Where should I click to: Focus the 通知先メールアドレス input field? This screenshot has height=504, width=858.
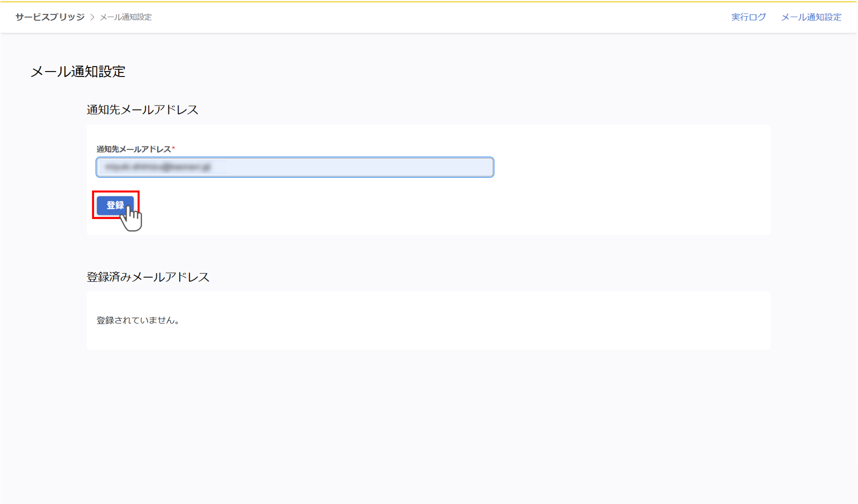[350, 167]
